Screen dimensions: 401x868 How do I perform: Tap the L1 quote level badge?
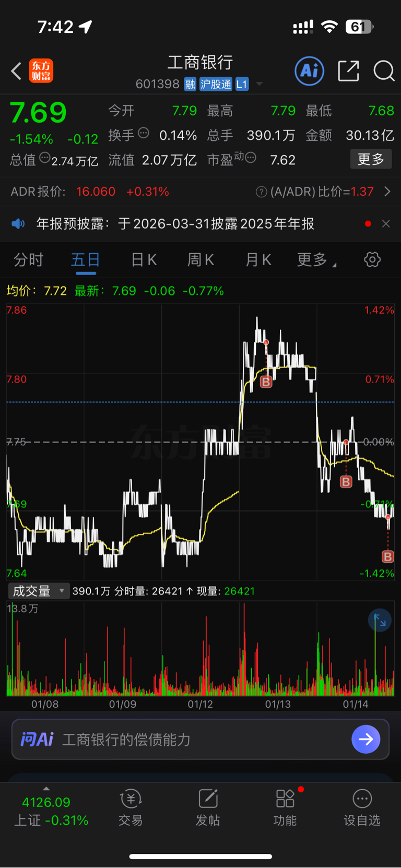tap(242, 84)
